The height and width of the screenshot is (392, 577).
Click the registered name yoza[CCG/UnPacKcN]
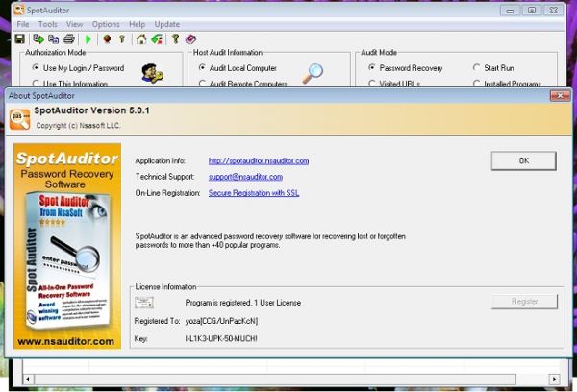pos(221,321)
